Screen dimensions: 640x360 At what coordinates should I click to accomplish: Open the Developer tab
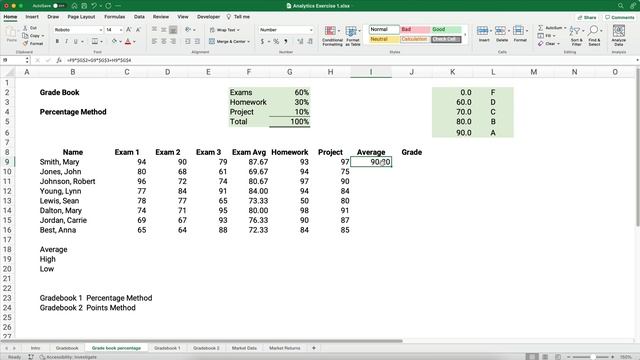pos(208,17)
